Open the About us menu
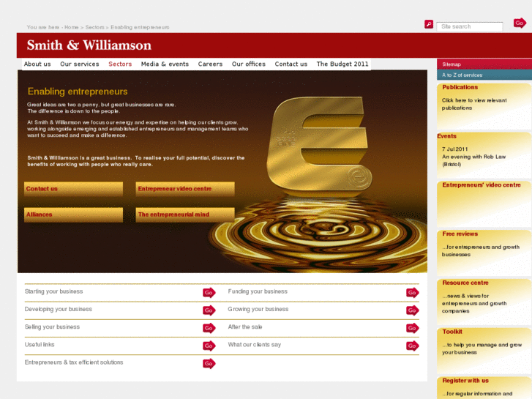532x399 pixels. 37,64
